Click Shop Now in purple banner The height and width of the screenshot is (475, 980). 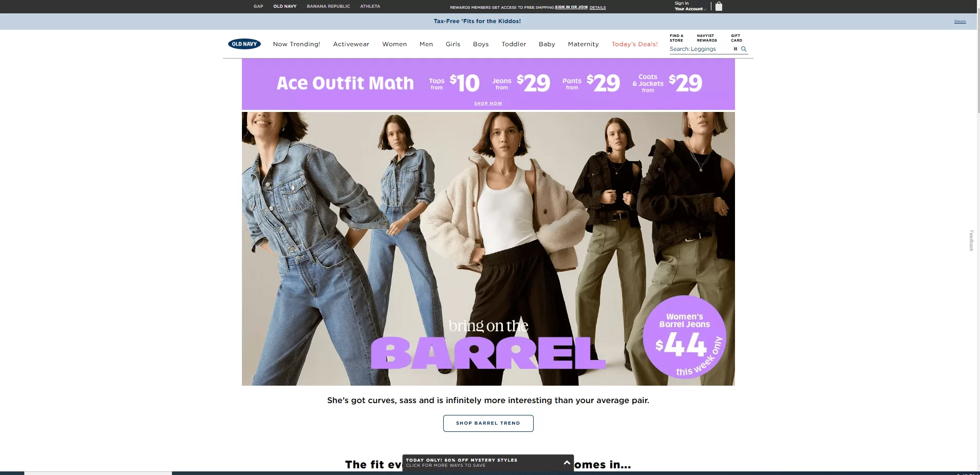[488, 103]
